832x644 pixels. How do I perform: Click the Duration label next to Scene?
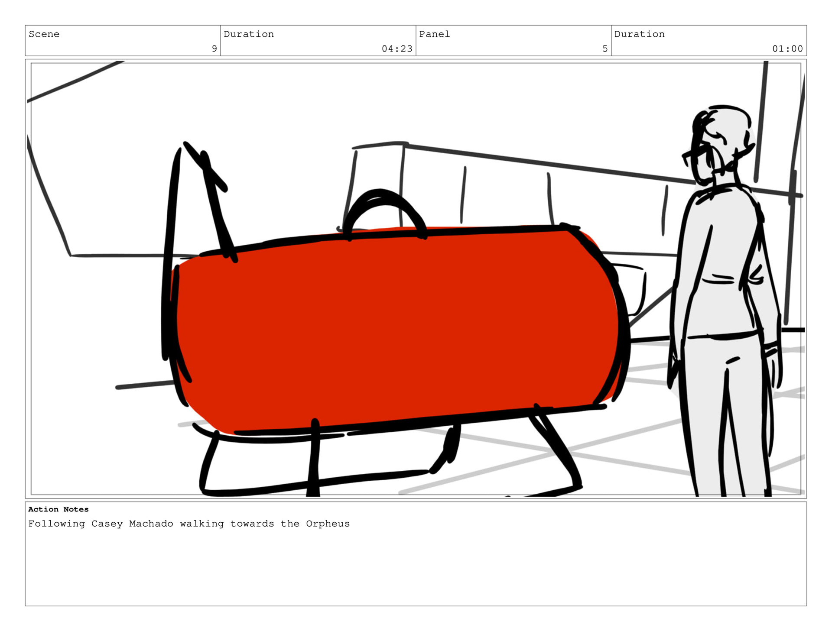point(248,34)
